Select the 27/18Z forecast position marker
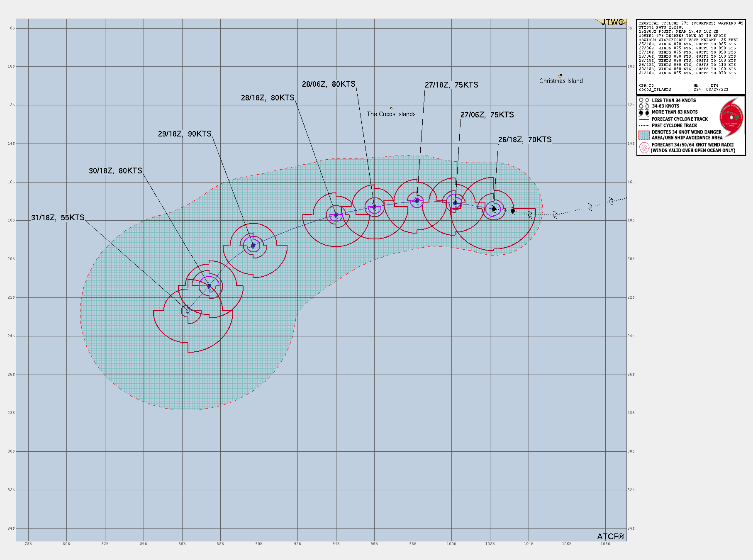This screenshot has width=753, height=560. point(417,201)
